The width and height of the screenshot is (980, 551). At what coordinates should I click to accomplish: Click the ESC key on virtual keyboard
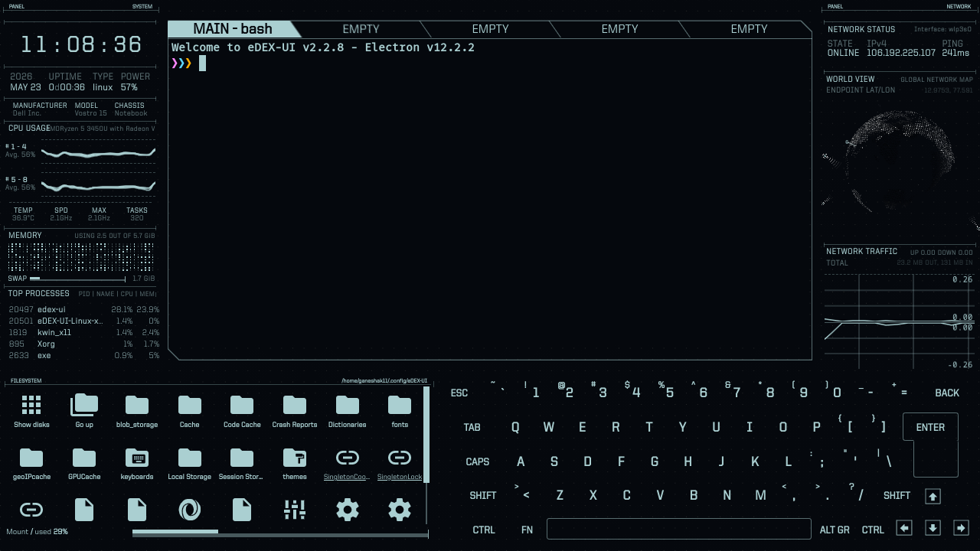click(x=459, y=393)
